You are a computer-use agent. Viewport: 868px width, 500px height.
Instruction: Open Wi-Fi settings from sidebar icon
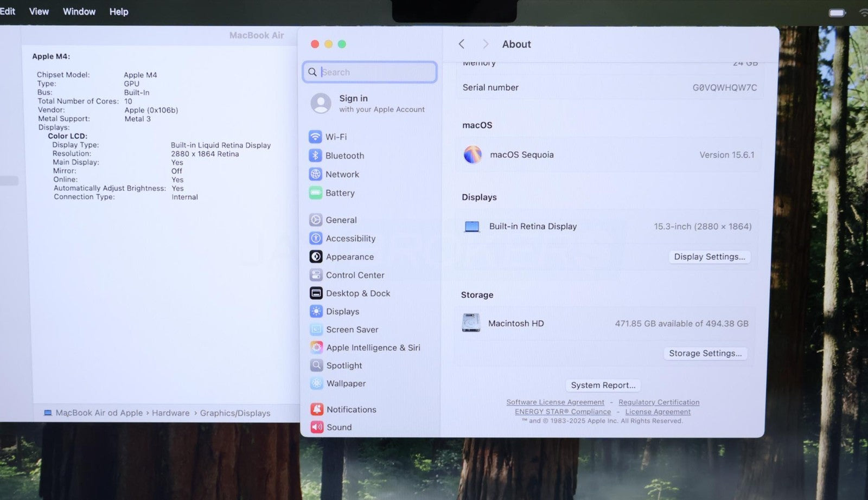tap(315, 137)
